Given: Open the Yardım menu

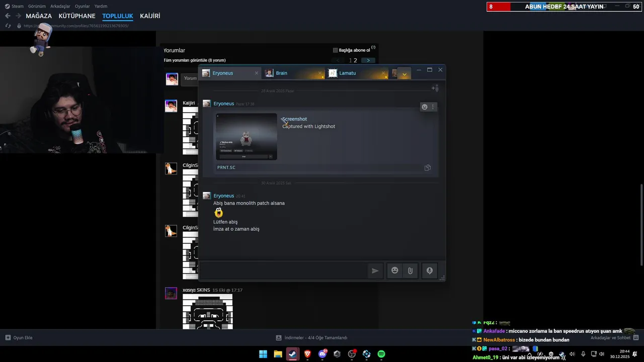Looking at the screenshot, I should click(101, 6).
